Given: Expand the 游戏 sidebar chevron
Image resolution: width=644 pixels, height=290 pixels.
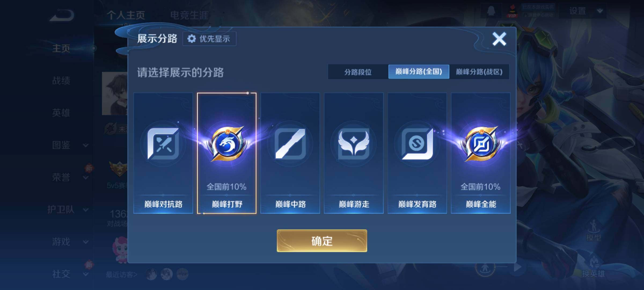Looking at the screenshot, I should (86, 242).
